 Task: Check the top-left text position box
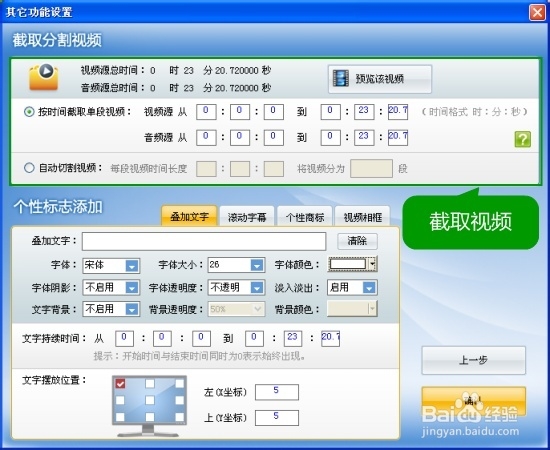click(x=120, y=384)
